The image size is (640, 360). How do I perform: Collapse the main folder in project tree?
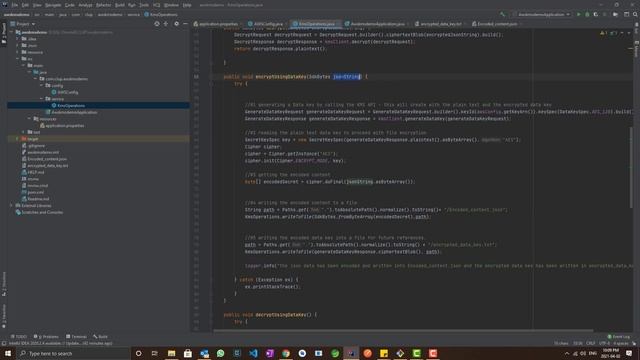pos(24,65)
